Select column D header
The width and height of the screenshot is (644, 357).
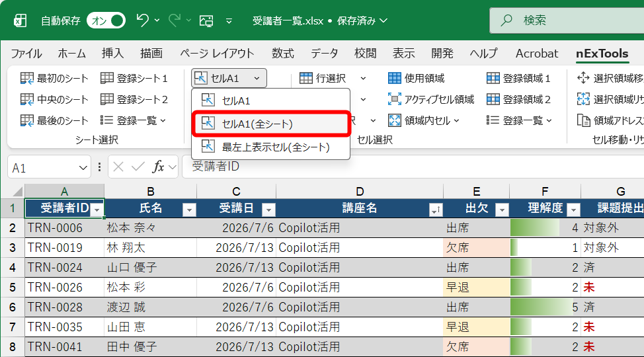click(360, 191)
